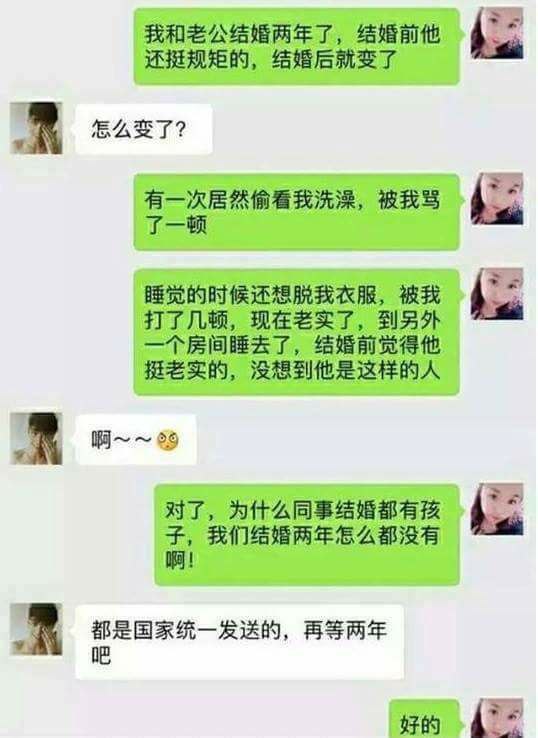Select the message bubble 我和老公结婚两年了

pos(297,47)
